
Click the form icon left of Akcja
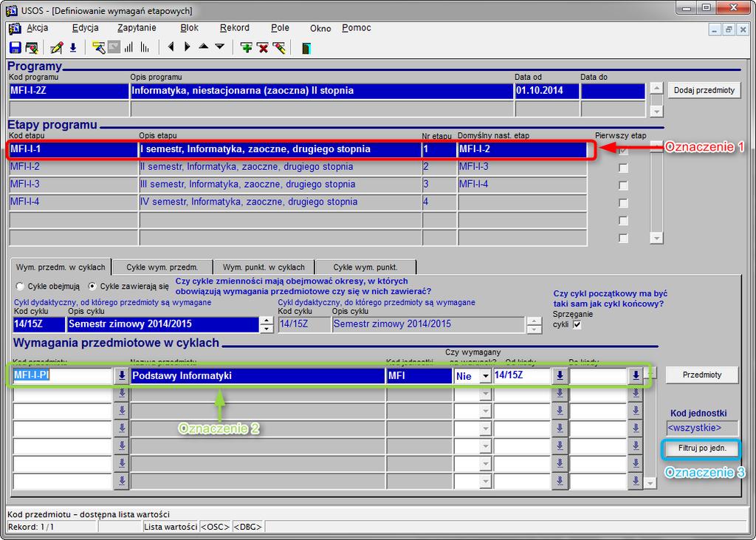tap(15, 29)
